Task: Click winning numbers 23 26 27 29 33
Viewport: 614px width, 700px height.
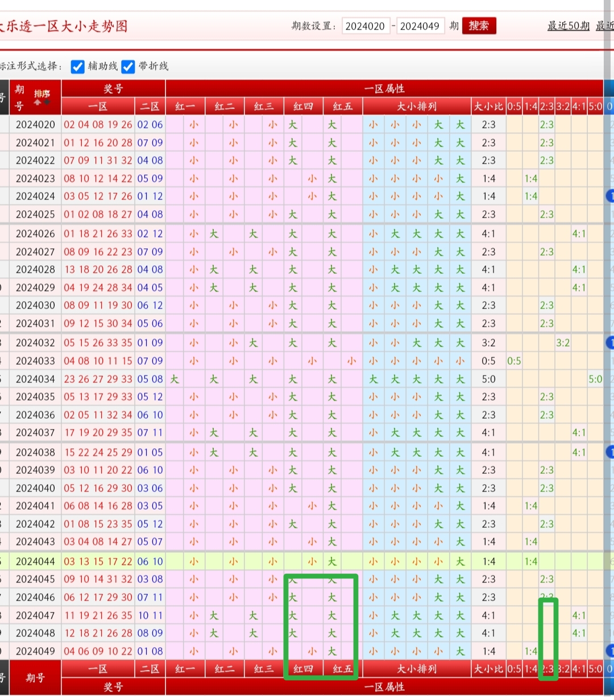Action: pyautogui.click(x=98, y=379)
